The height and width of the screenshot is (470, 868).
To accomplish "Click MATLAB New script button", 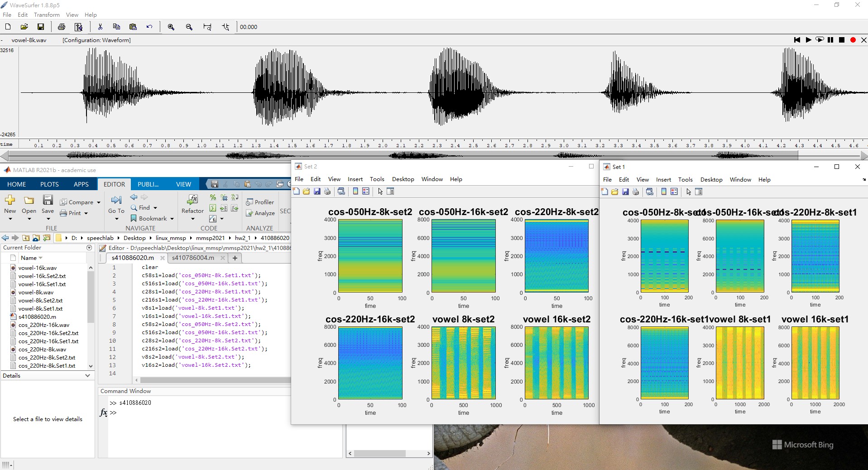I will click(10, 200).
